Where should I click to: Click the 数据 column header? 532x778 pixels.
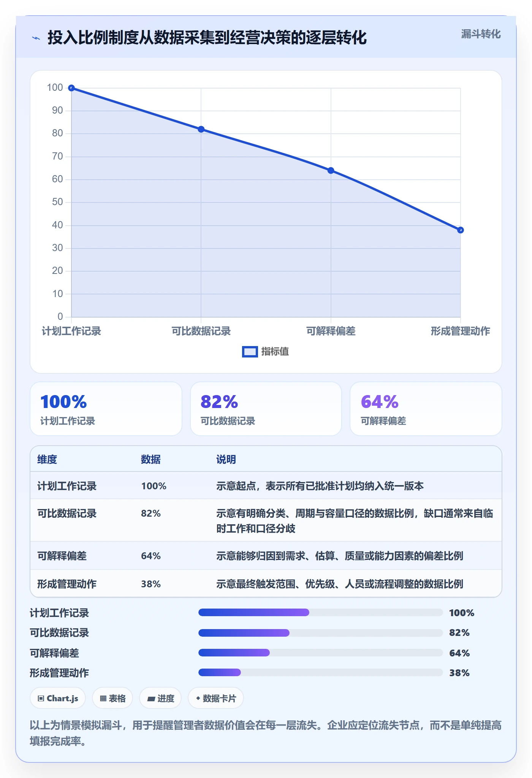pyautogui.click(x=151, y=460)
